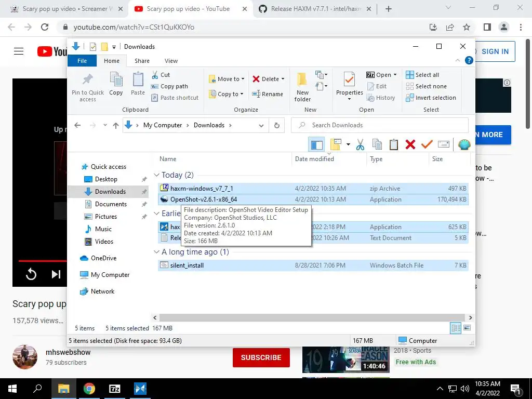Click the YouTube next video button
Screen dimensions: 532x399
[56, 274]
